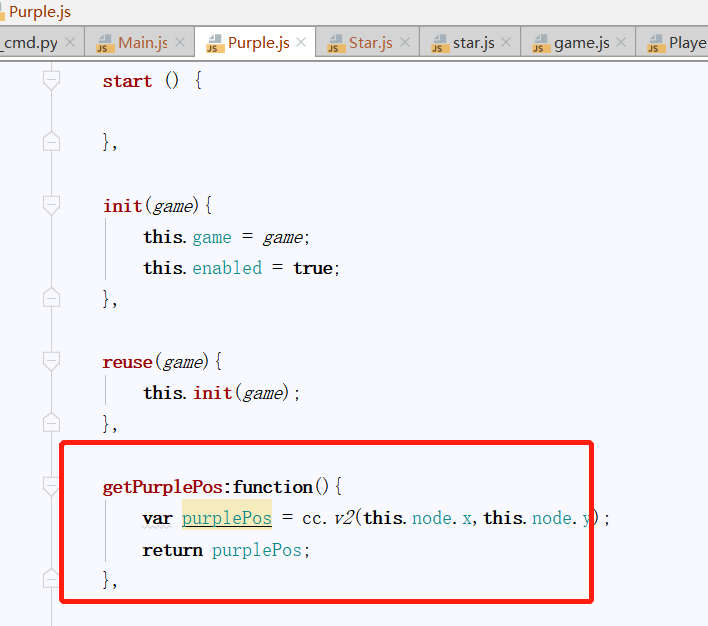Click the 'true' keyword value
The image size is (708, 626).
click(x=313, y=268)
